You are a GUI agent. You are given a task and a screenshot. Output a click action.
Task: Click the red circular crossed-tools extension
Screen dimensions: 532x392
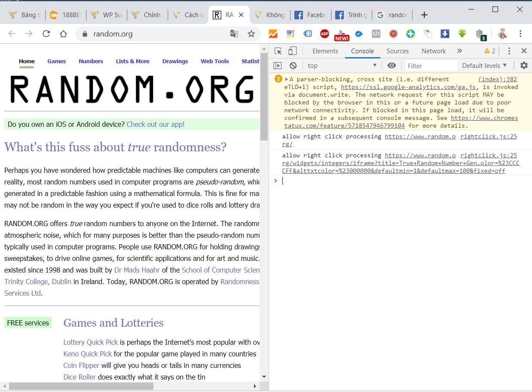(x=393, y=34)
